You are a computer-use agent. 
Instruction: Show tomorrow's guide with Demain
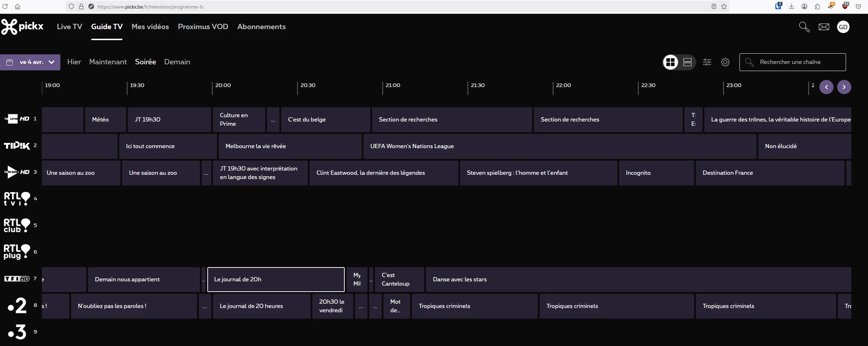(177, 62)
